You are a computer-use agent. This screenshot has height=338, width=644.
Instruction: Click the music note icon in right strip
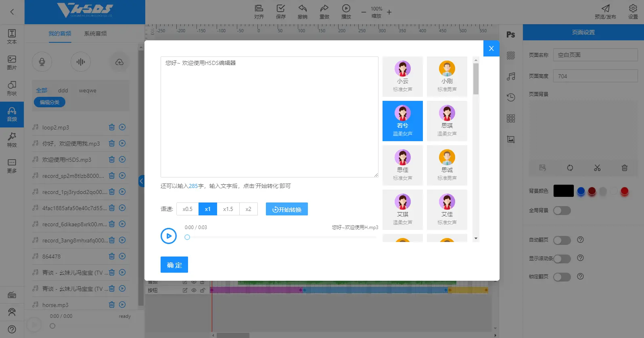pyautogui.click(x=511, y=76)
